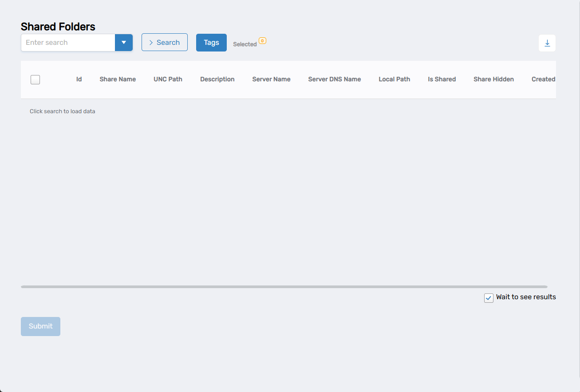
Task: Click the chevron icon inside the Search button
Action: click(x=151, y=42)
